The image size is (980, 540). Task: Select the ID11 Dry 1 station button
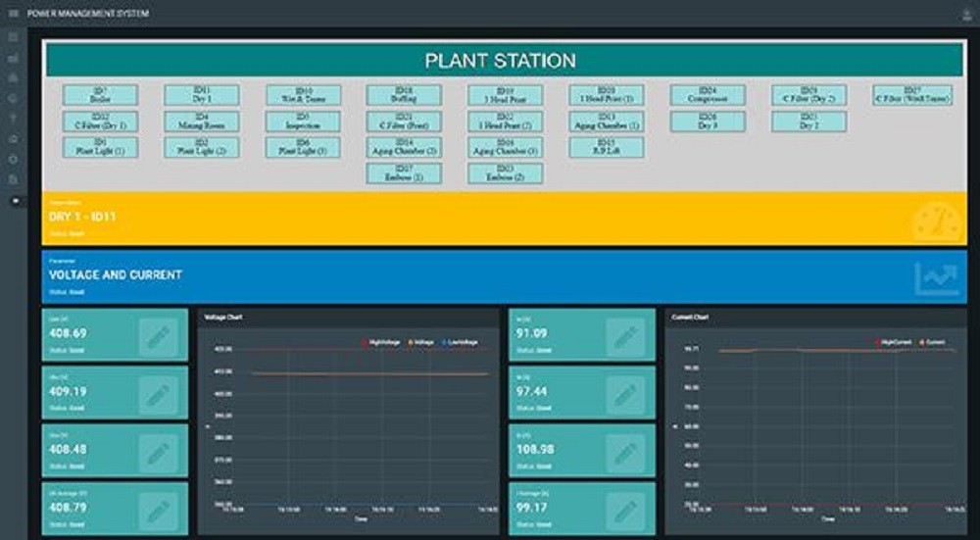point(202,96)
